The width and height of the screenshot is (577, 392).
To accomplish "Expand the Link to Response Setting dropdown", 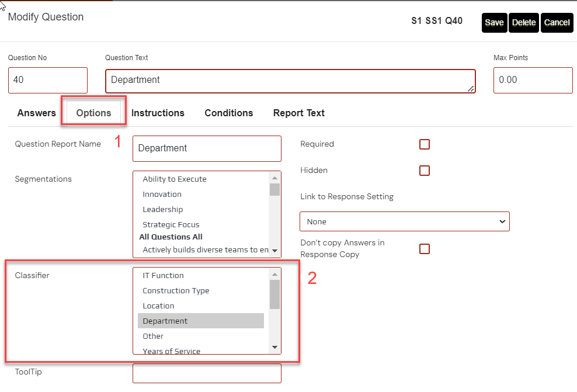I will [x=404, y=221].
